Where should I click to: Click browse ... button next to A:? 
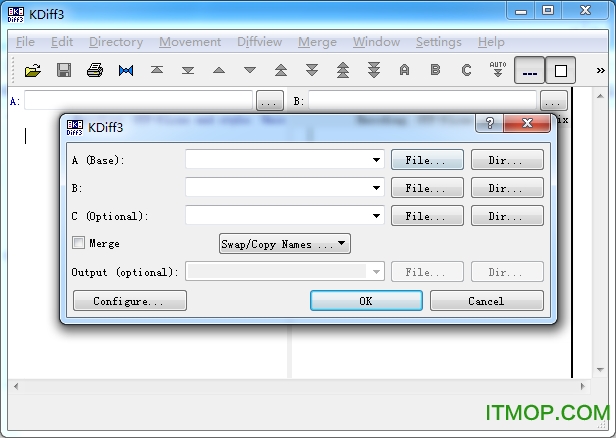pyautogui.click(x=270, y=101)
